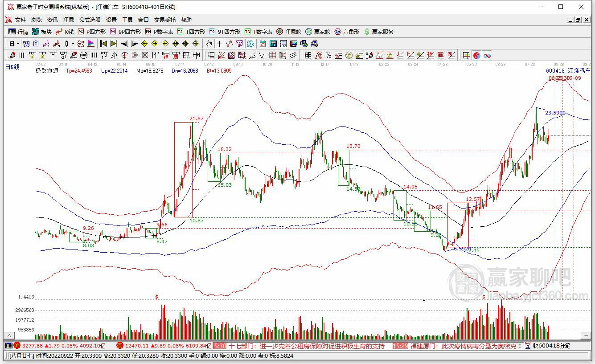Expand the candlestick type dropdown arrow
The image size is (595, 364).
pyautogui.click(x=73, y=44)
